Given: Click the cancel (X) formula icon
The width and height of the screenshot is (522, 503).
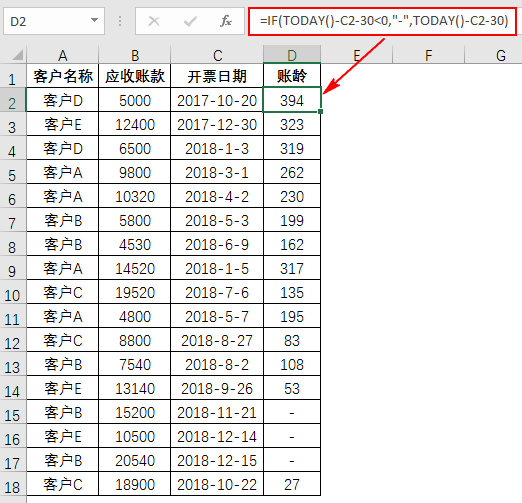Looking at the screenshot, I should [x=154, y=21].
